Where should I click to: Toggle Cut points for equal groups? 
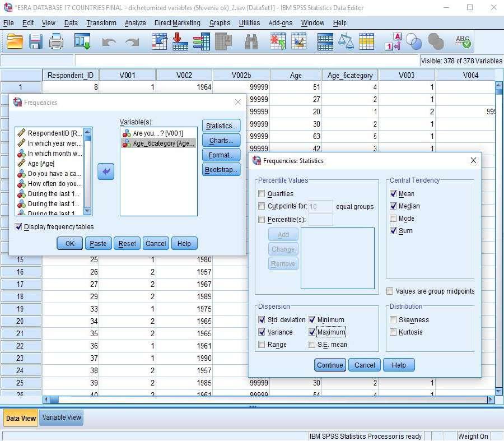262,206
